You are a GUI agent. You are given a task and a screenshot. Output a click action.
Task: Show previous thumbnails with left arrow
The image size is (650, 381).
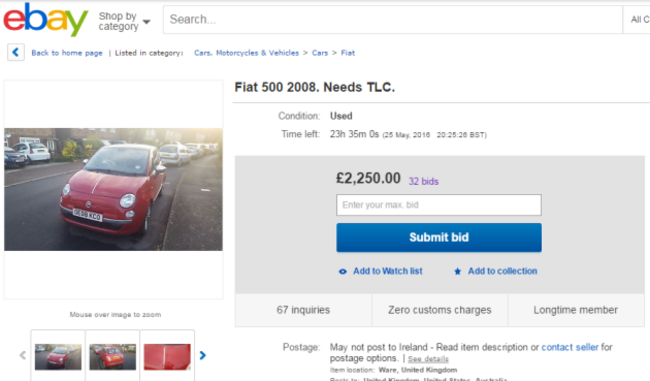pyautogui.click(x=23, y=355)
